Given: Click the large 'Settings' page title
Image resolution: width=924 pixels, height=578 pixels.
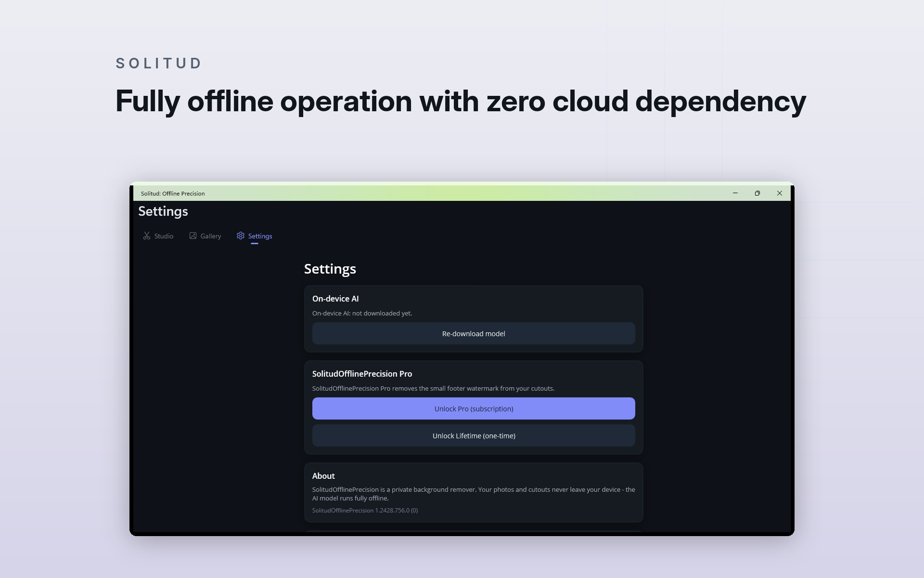Looking at the screenshot, I should 163,211.
